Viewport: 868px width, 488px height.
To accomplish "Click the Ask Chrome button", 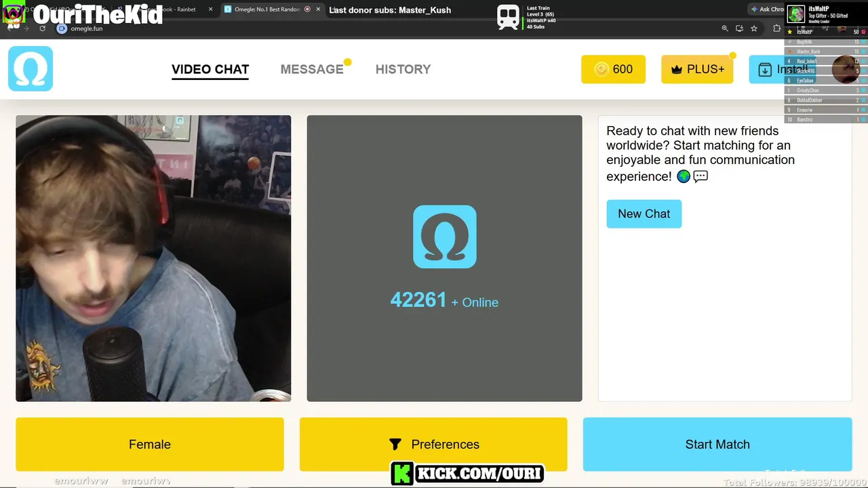I will pyautogui.click(x=768, y=9).
